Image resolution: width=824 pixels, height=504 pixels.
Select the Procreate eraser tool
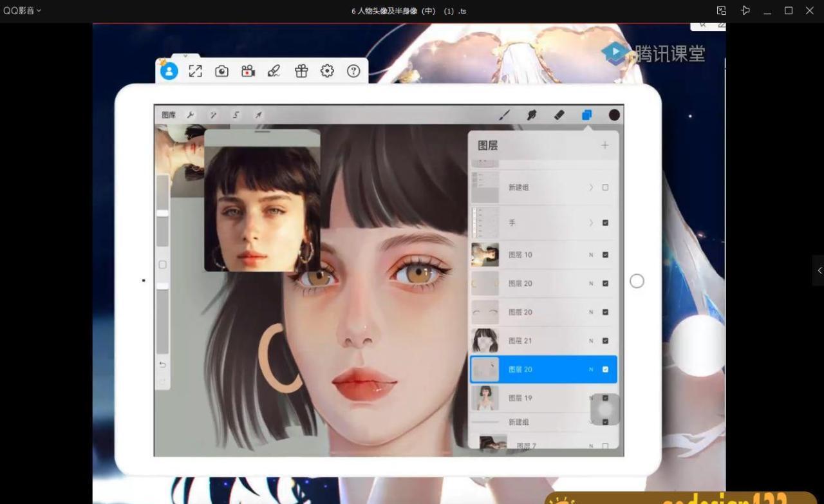[559, 115]
